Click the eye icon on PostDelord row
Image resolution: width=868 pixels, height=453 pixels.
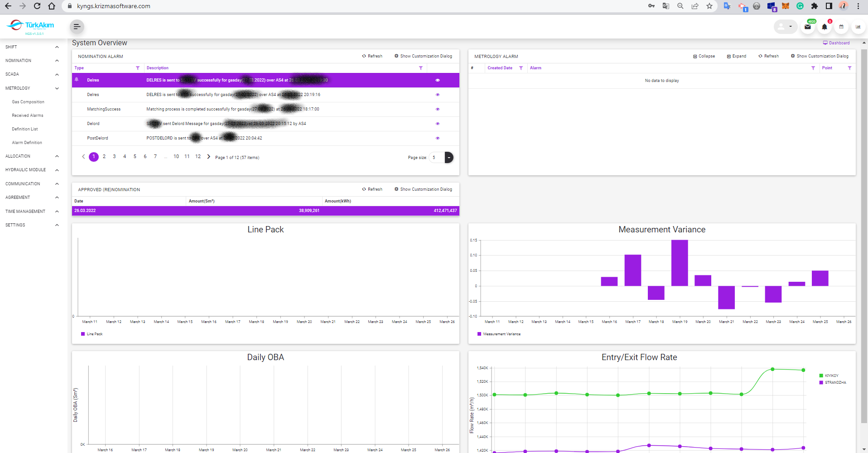(x=438, y=138)
